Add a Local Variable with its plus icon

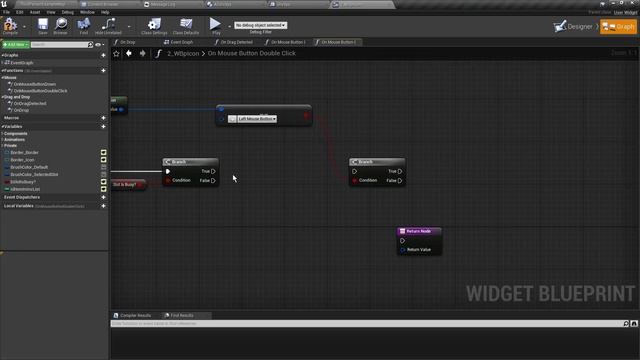click(103, 206)
